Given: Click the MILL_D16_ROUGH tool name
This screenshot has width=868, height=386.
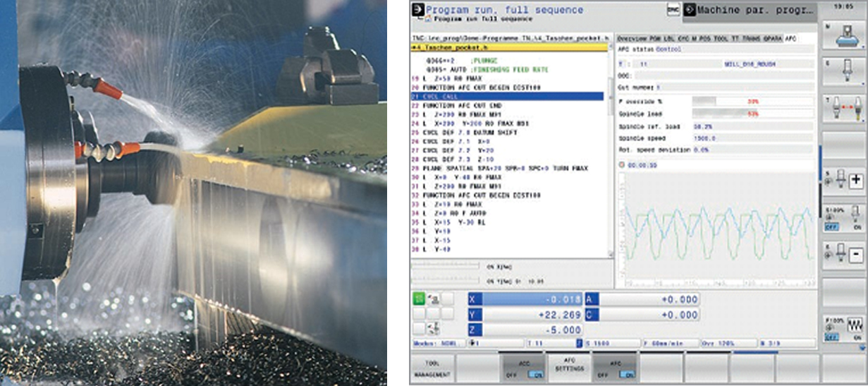Looking at the screenshot, I should pos(750,64).
